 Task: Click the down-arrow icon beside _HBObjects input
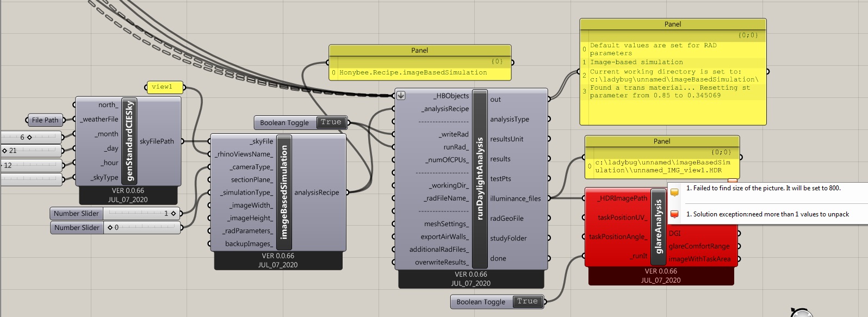click(x=401, y=95)
